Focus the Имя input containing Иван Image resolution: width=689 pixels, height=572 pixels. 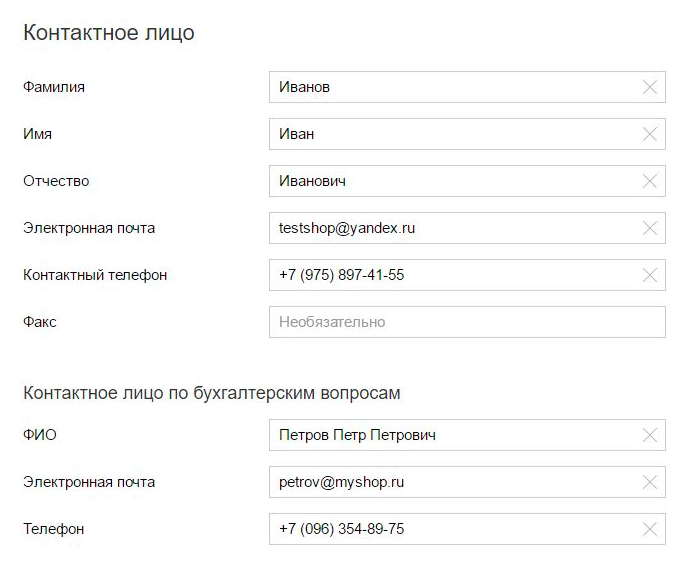point(450,134)
